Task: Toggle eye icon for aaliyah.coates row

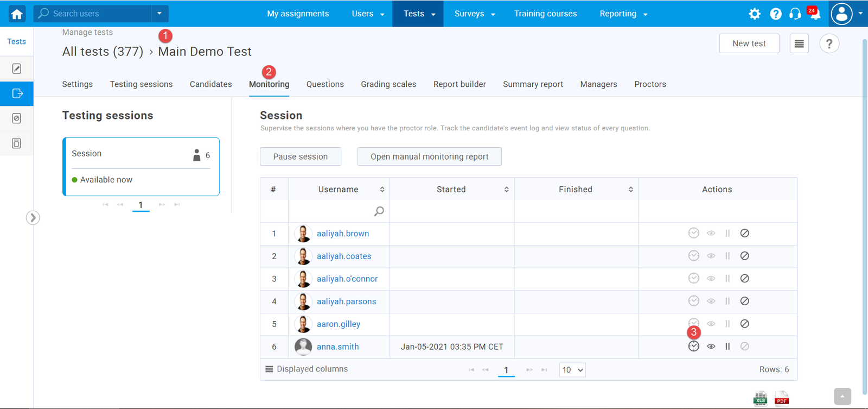Action: coord(711,256)
